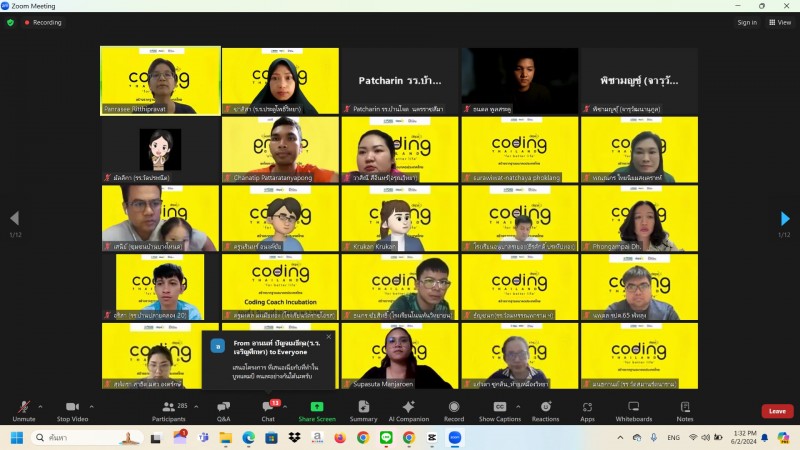Open the Participants panel
Screen dimensions: 800x450
[x=168, y=411]
